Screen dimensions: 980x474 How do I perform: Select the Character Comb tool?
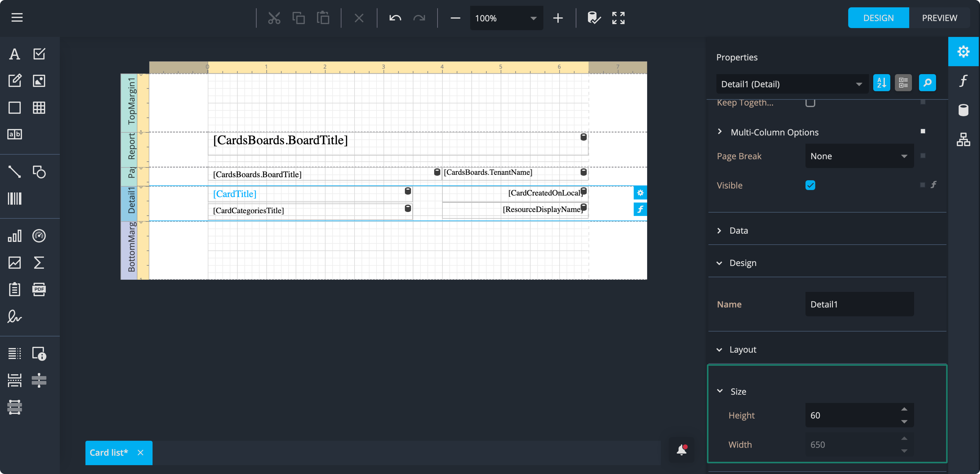coord(14,134)
